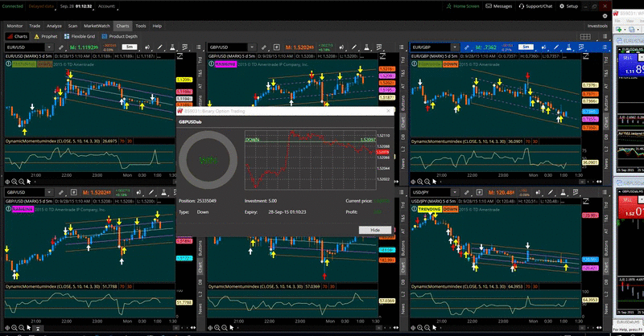Expand the ellipsis after EUR/GBP OHLC values
Screen dimensions: 644x336
(x=564, y=56)
